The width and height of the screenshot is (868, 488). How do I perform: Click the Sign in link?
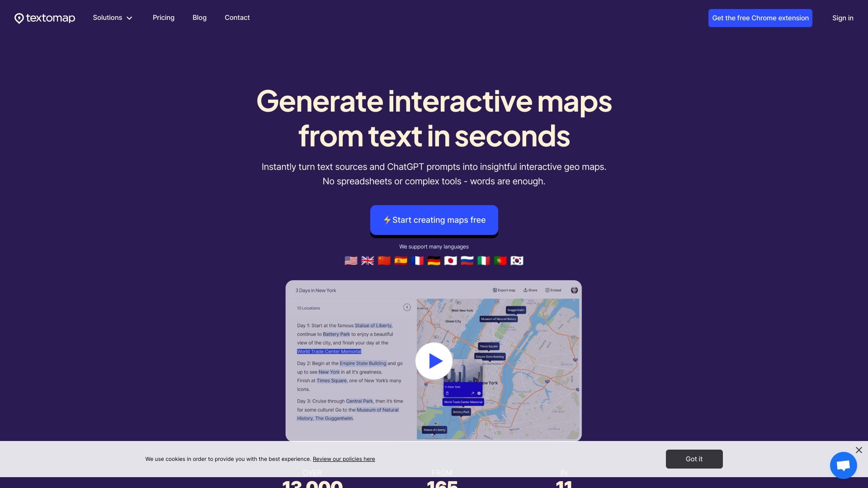[843, 18]
